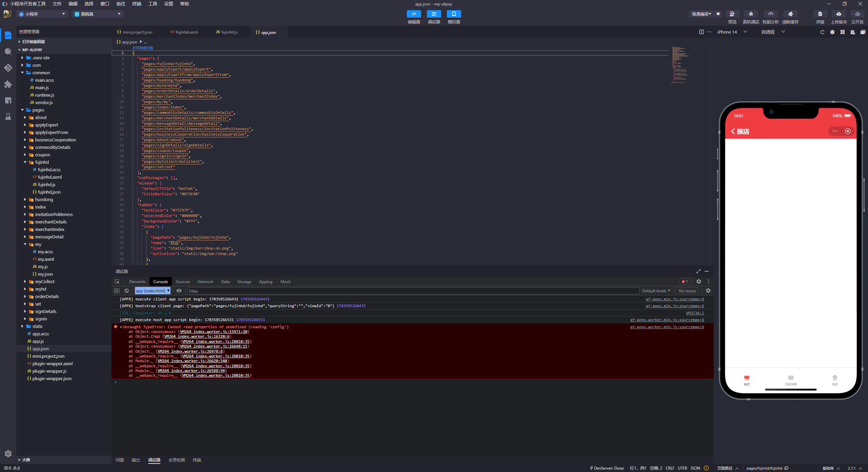The image size is (868, 472).
Task: Switch to the Network tab in DevTools
Action: [205, 282]
